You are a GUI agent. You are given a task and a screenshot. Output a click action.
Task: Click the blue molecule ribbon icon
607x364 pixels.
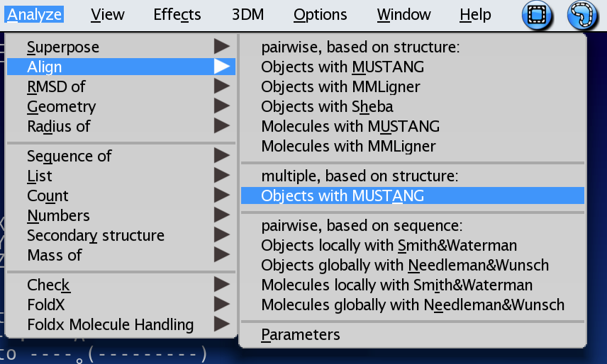(583, 15)
